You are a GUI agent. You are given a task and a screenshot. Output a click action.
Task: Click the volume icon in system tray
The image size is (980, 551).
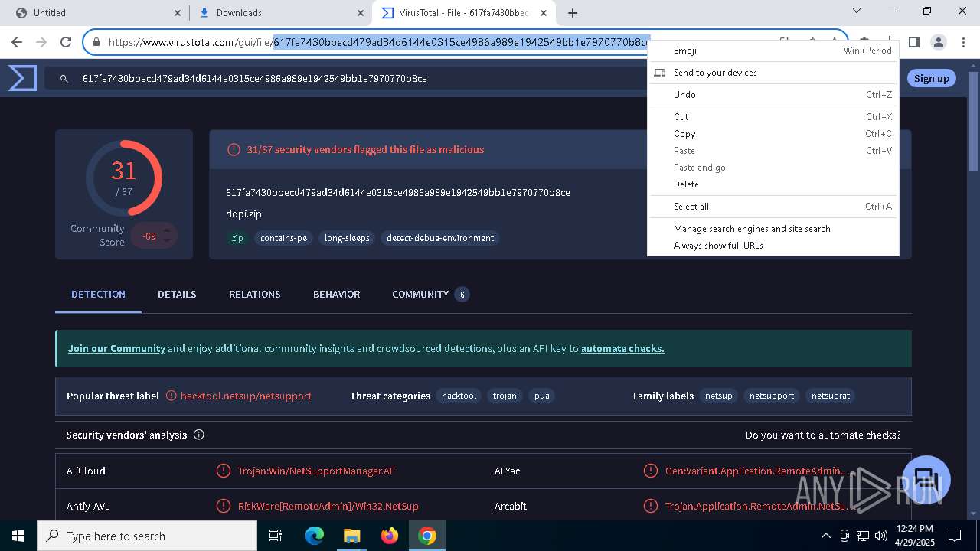(x=880, y=536)
